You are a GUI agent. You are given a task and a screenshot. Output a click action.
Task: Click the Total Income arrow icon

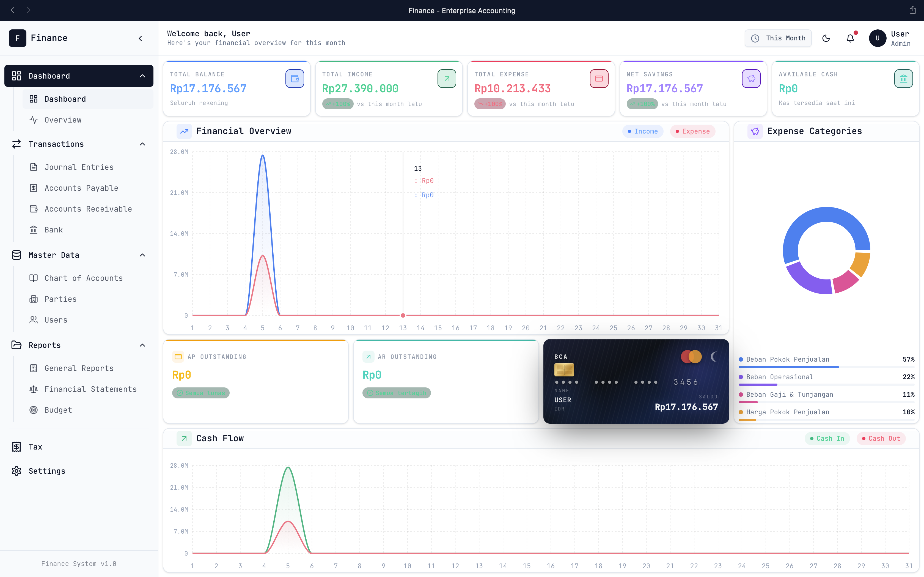[x=447, y=79]
